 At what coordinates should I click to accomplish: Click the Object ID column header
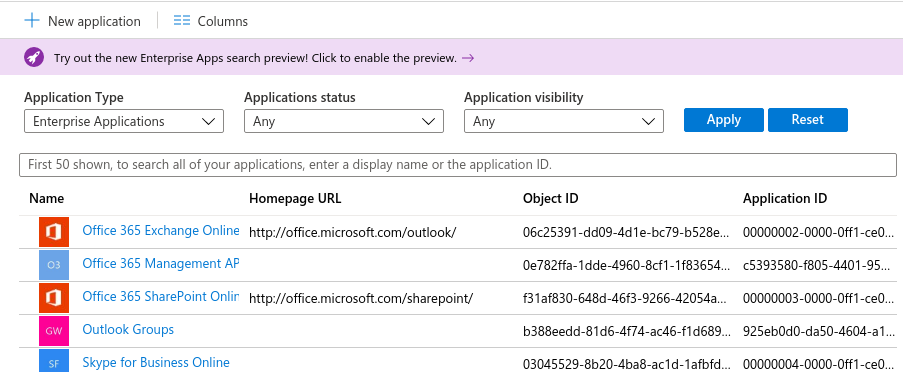click(551, 199)
